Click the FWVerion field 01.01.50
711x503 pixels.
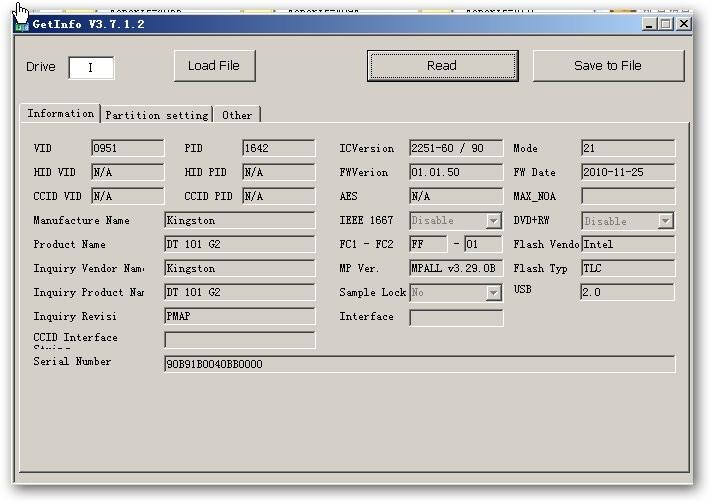point(456,172)
